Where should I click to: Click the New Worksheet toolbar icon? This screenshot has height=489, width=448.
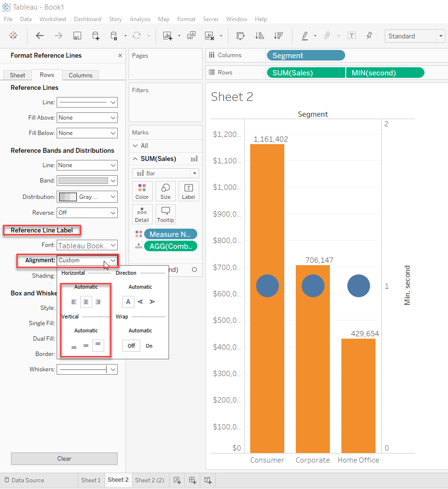(x=168, y=36)
